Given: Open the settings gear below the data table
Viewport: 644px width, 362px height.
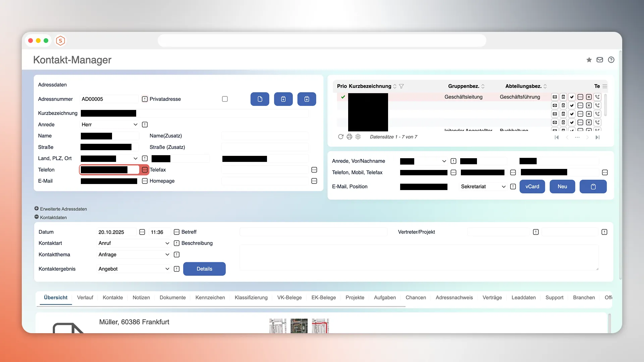Looking at the screenshot, I should click(358, 137).
